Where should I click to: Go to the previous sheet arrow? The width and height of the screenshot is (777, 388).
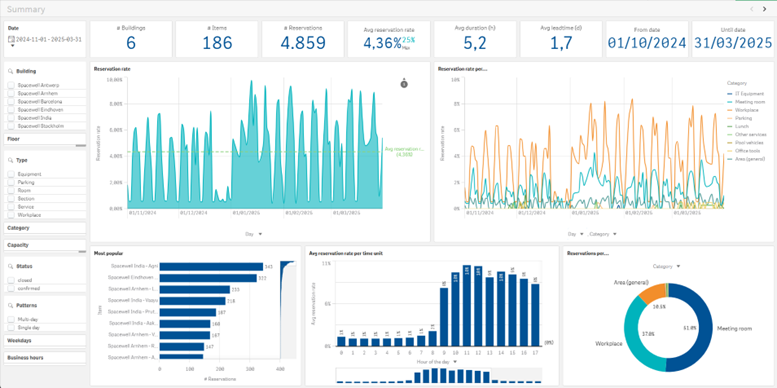[752, 9]
